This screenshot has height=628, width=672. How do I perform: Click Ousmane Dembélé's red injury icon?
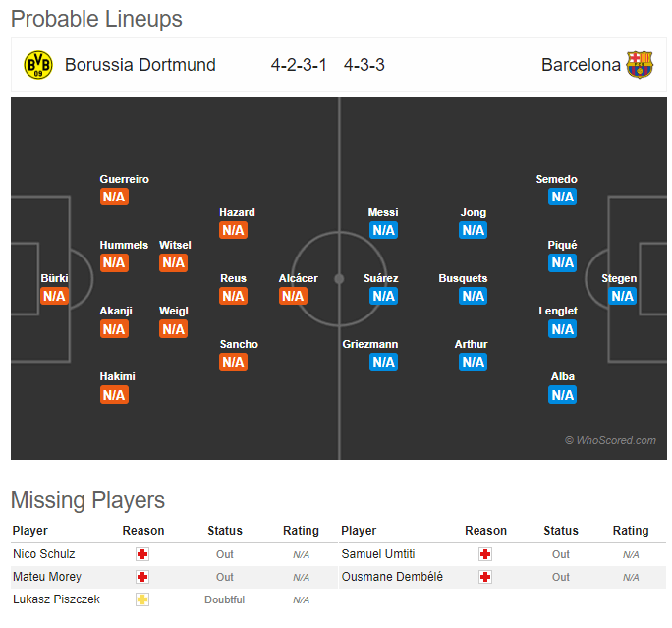(x=484, y=577)
